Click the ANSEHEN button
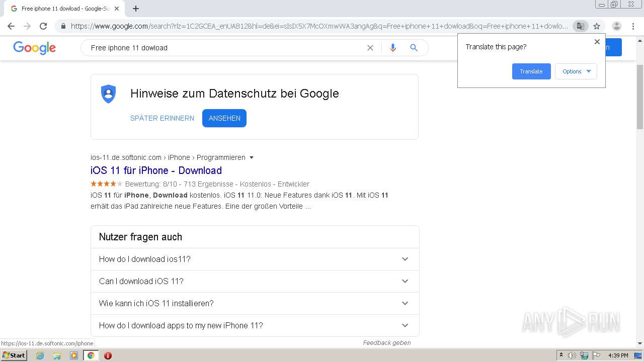The height and width of the screenshot is (362, 644). tap(224, 118)
